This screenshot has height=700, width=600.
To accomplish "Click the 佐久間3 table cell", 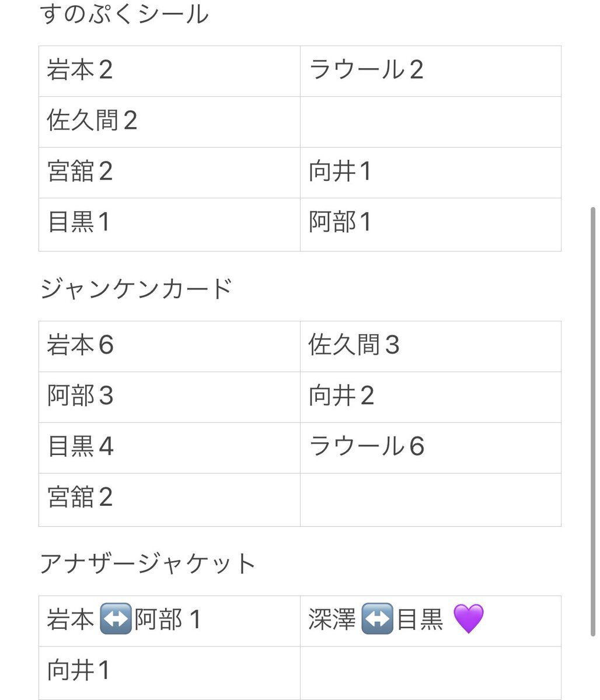I will (x=431, y=346).
